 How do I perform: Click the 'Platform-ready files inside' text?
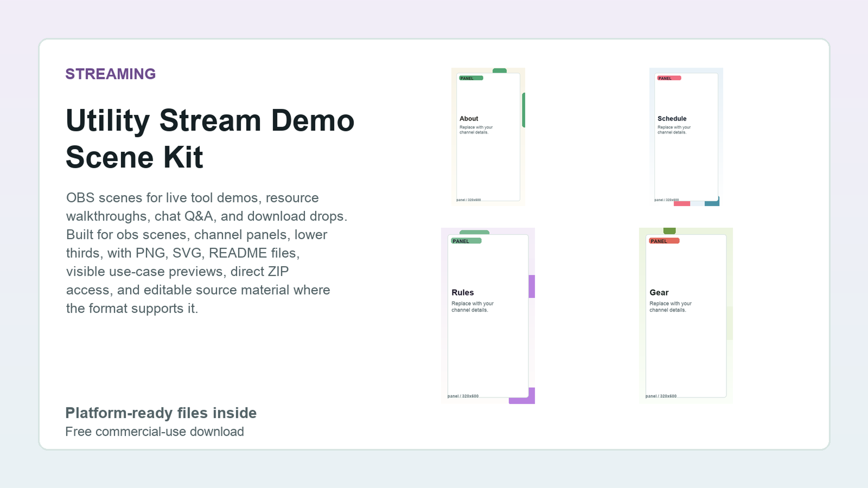point(161,413)
